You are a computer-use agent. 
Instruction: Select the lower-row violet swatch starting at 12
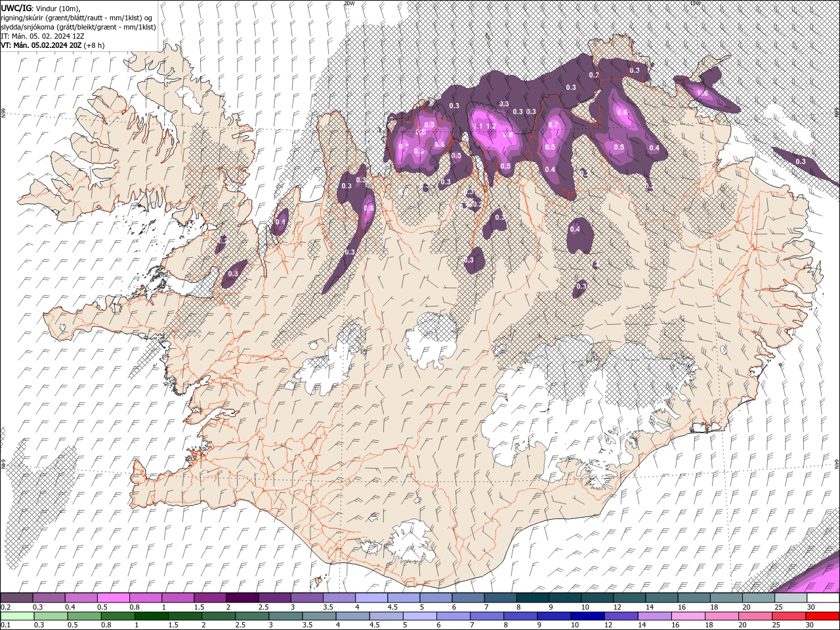pyautogui.click(x=621, y=616)
